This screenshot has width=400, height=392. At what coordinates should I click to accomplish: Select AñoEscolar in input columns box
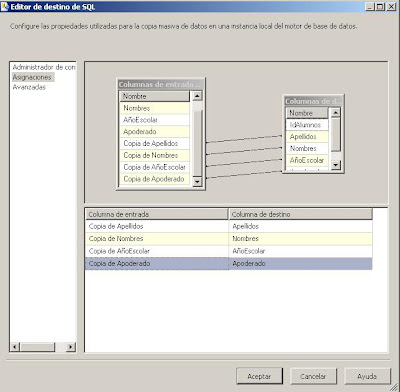click(x=154, y=120)
